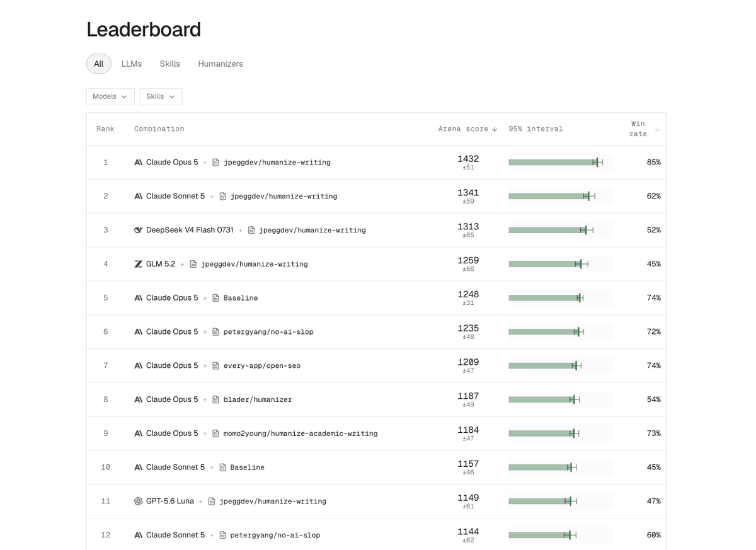
Task: Click the 1313 arena score
Action: coord(468,227)
